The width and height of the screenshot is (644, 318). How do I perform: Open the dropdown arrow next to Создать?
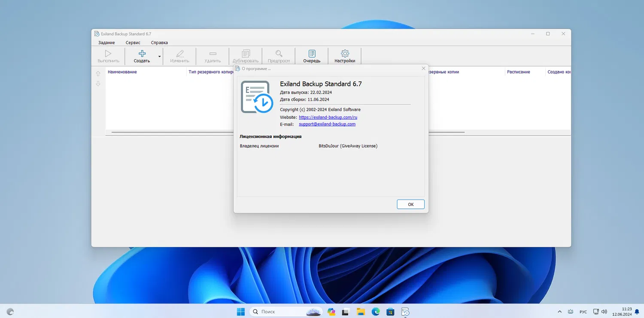[160, 56]
